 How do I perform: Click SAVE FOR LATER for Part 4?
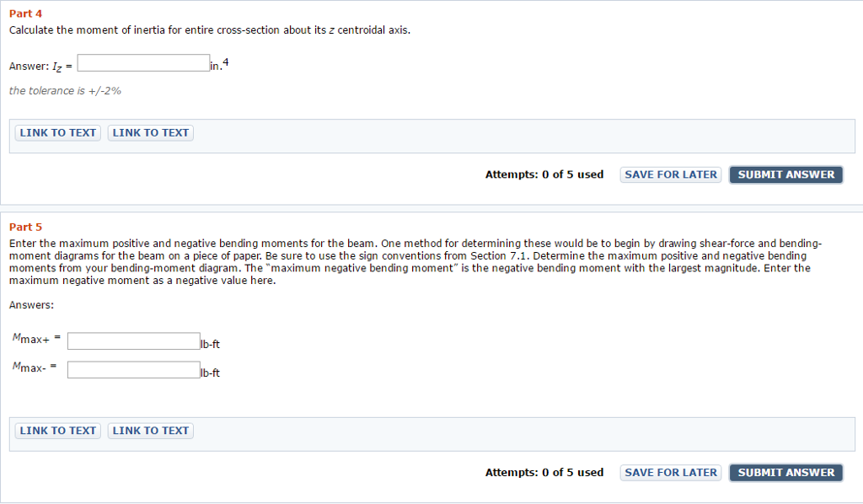pyautogui.click(x=670, y=174)
